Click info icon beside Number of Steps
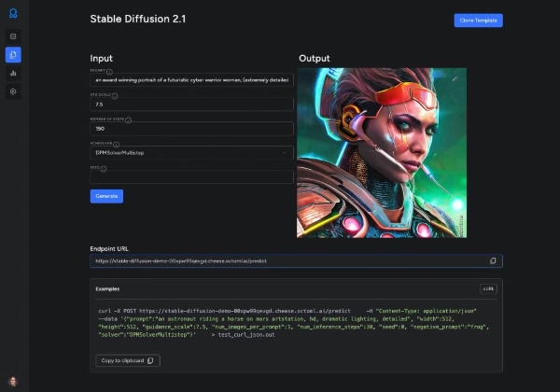The width and height of the screenshot is (560, 392). tap(128, 119)
